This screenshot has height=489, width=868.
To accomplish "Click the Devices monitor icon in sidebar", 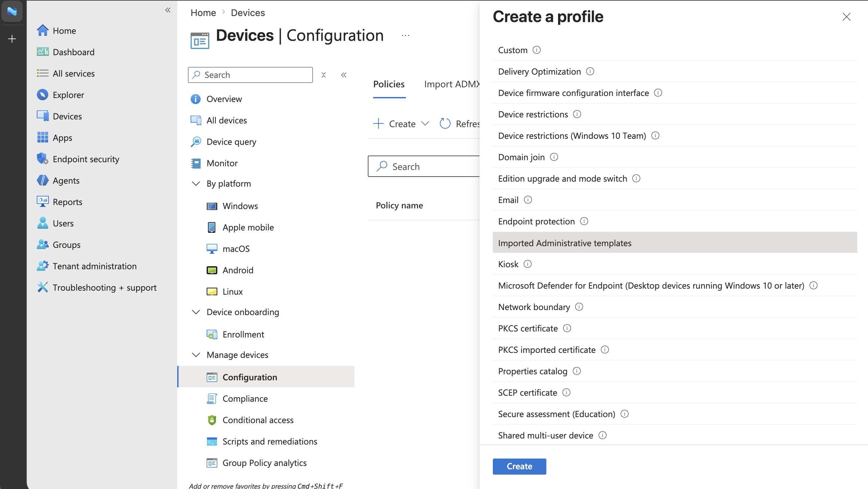I will [42, 116].
